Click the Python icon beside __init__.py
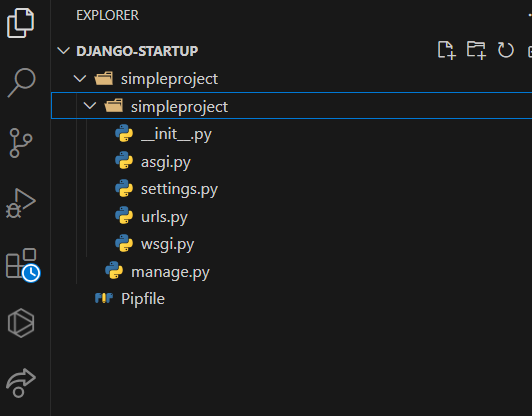This screenshot has height=416, width=532. pos(124,133)
